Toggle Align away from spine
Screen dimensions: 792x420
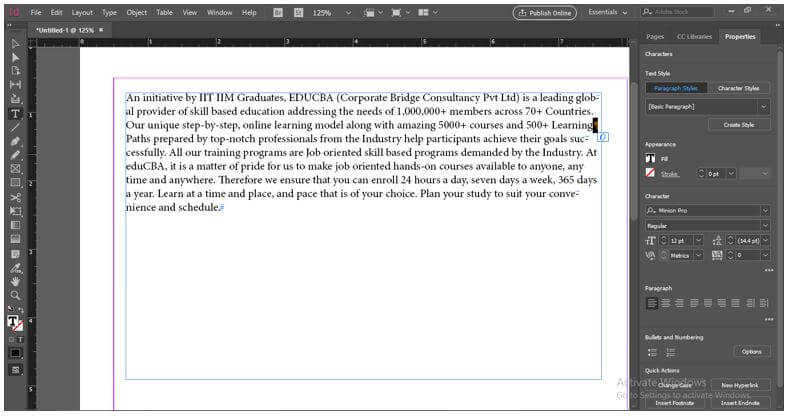coord(764,303)
